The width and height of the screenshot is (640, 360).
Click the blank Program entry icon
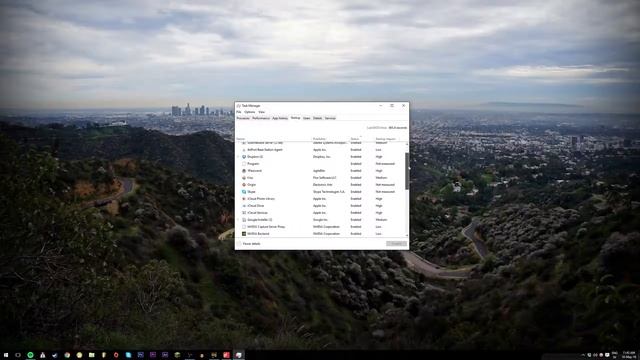tap(244, 164)
